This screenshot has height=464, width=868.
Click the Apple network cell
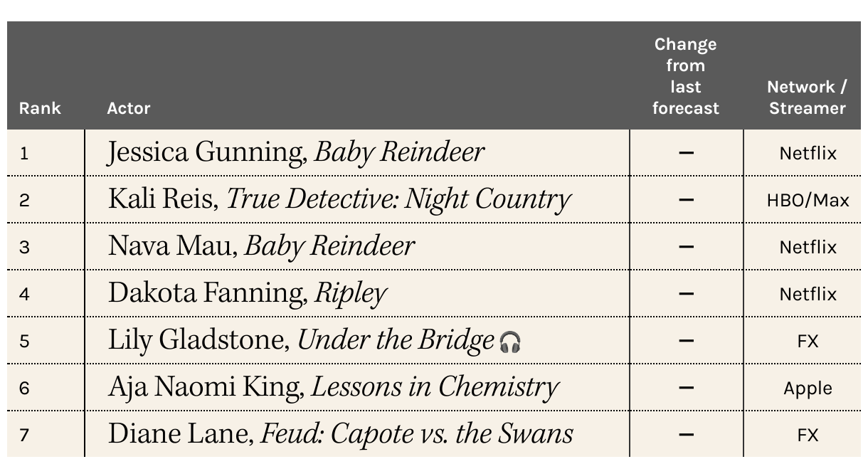point(808,389)
